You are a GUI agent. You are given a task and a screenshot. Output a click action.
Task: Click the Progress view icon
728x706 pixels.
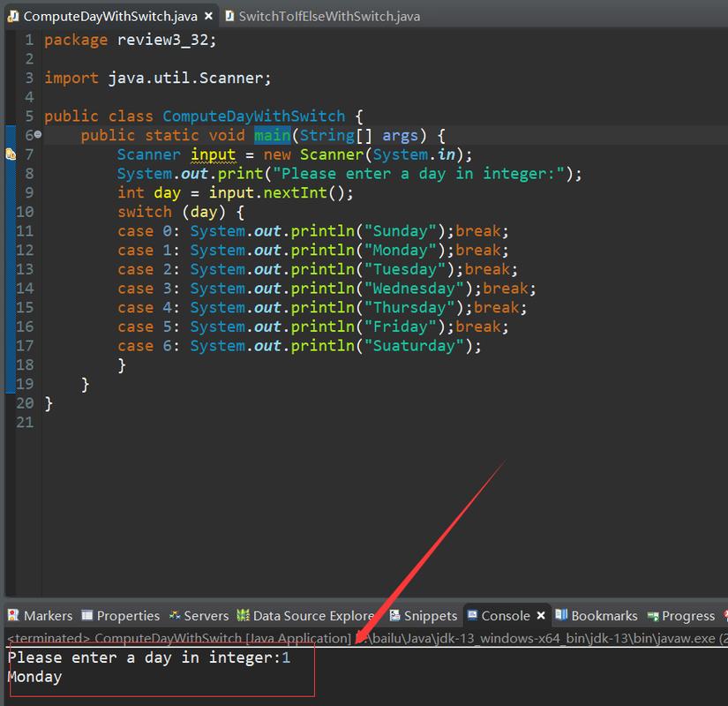[653, 615]
